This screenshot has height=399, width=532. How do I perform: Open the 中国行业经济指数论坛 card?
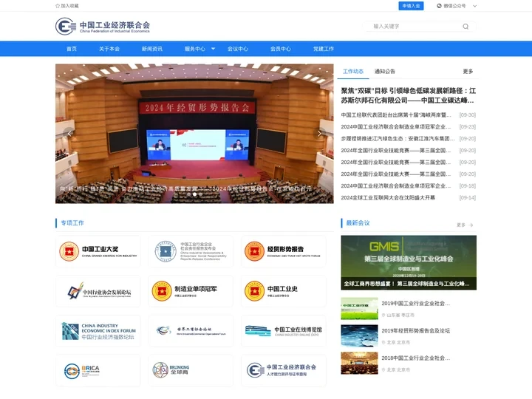click(x=98, y=331)
